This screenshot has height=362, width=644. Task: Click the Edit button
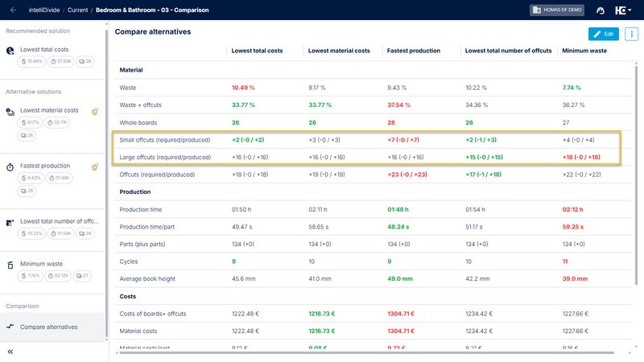pyautogui.click(x=604, y=34)
